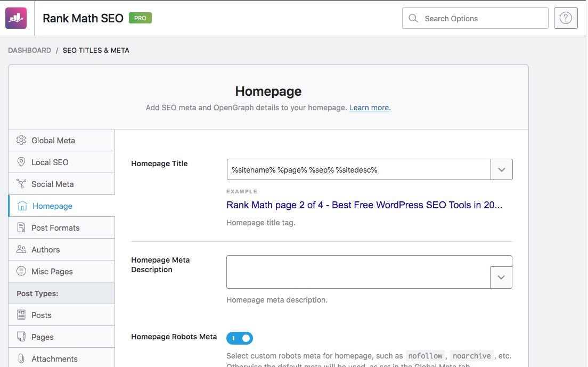The image size is (588, 367).
Task: Click the Local SEO pin icon
Action: tap(21, 162)
